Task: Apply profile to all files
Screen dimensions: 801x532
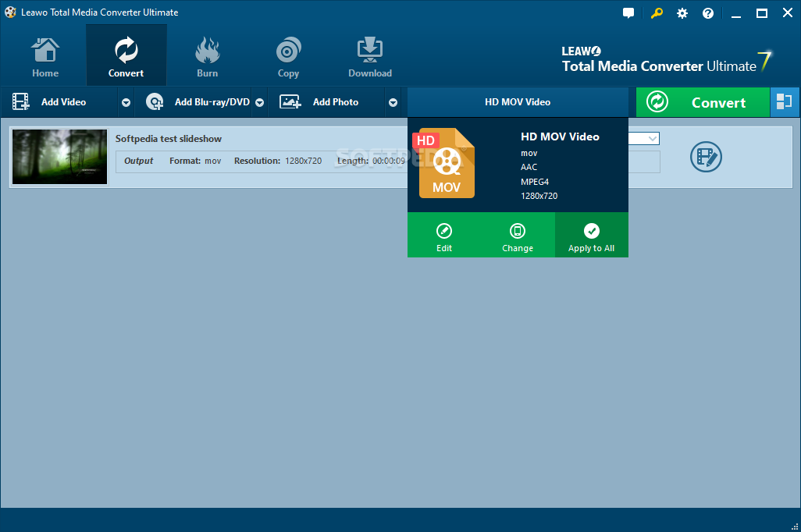Action: [592, 236]
